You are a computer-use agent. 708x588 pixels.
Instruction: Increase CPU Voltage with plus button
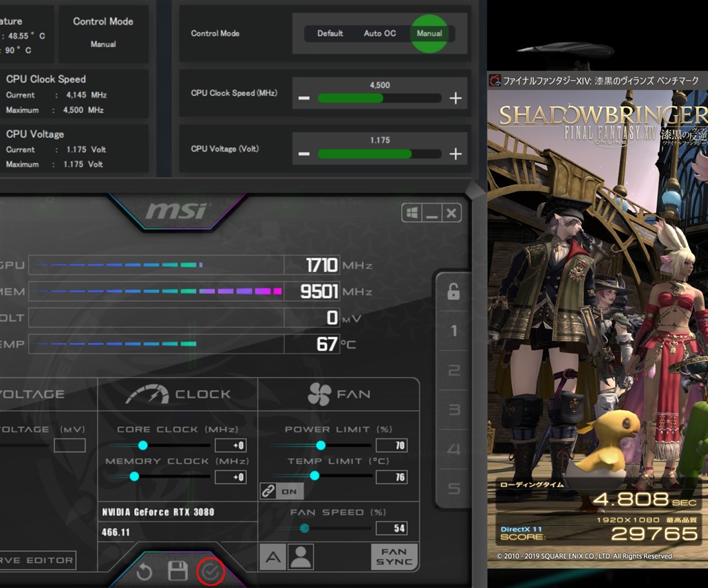coord(455,154)
